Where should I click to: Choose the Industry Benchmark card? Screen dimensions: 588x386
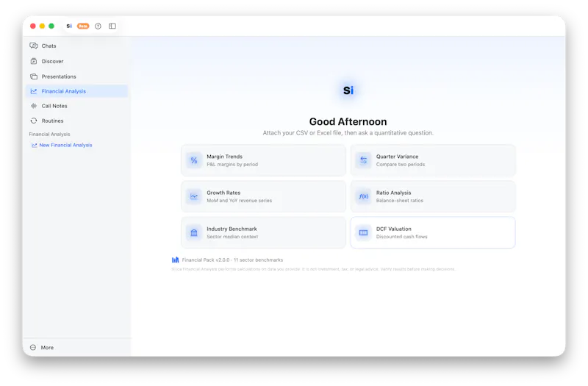(x=263, y=232)
